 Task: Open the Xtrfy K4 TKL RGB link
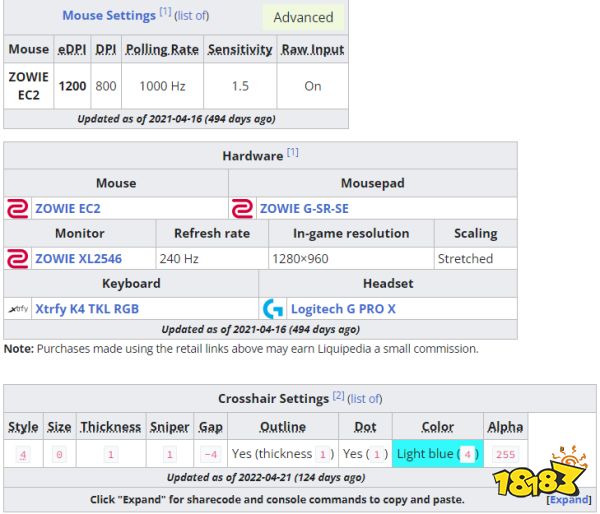pyautogui.click(x=87, y=309)
